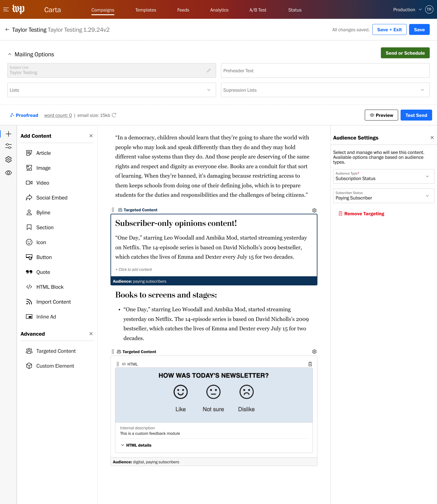Add an HTML Block
The height and width of the screenshot is (504, 437).
point(45,287)
